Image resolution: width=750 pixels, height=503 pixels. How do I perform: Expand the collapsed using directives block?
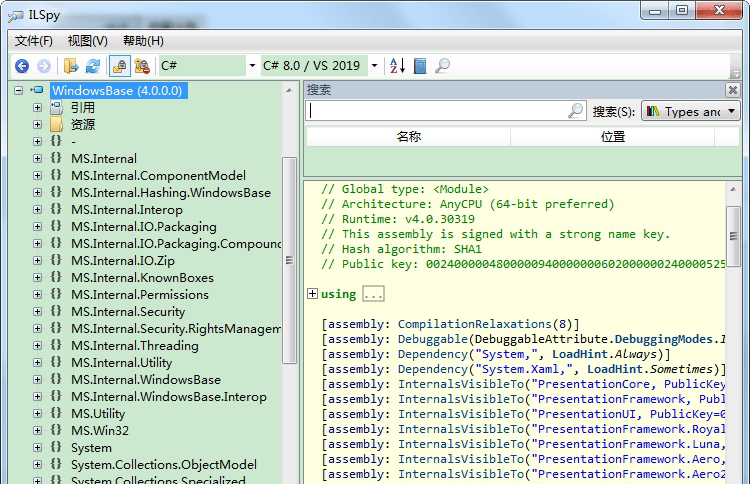pyautogui.click(x=313, y=294)
